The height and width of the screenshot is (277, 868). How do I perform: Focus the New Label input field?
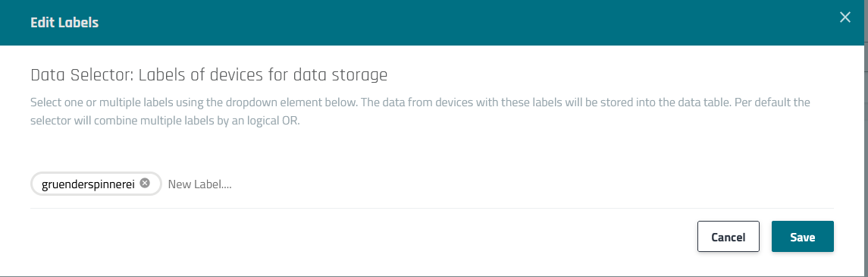(200, 184)
